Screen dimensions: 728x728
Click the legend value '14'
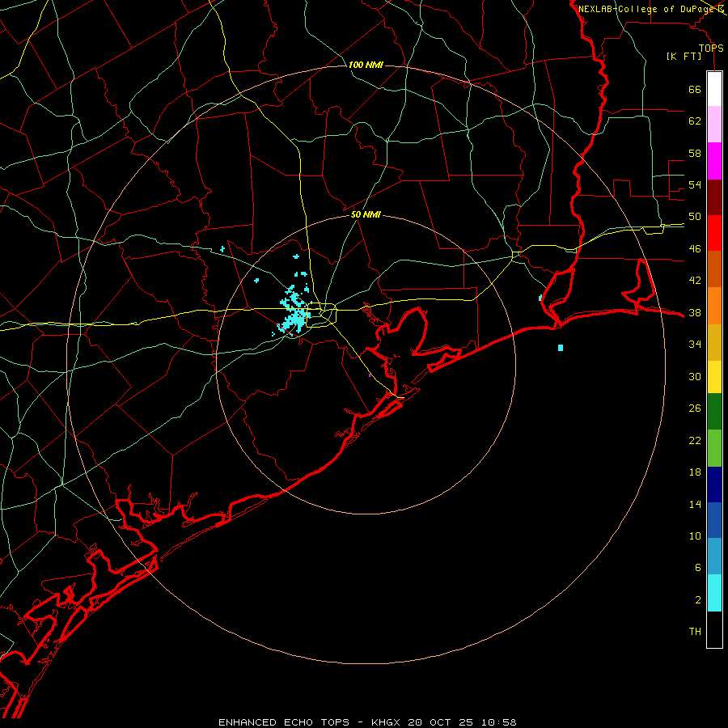[695, 504]
